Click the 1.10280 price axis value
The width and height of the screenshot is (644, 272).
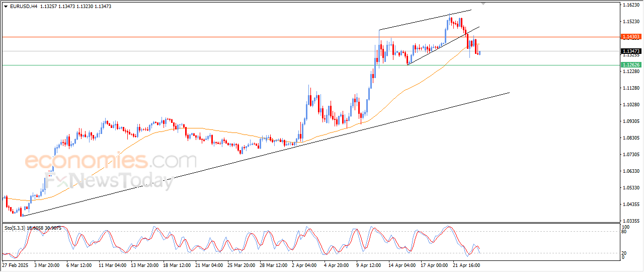(x=630, y=105)
